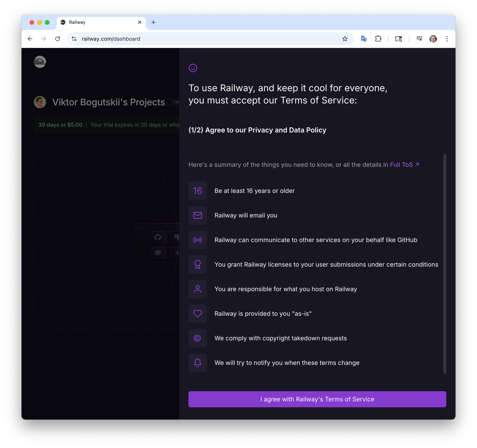
Task: Open a new browser tab
Action: (153, 22)
